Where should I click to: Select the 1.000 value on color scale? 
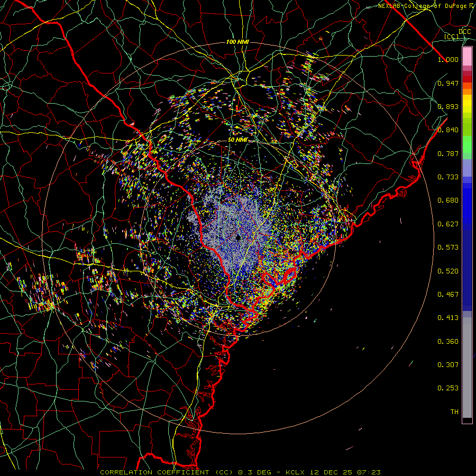(448, 59)
